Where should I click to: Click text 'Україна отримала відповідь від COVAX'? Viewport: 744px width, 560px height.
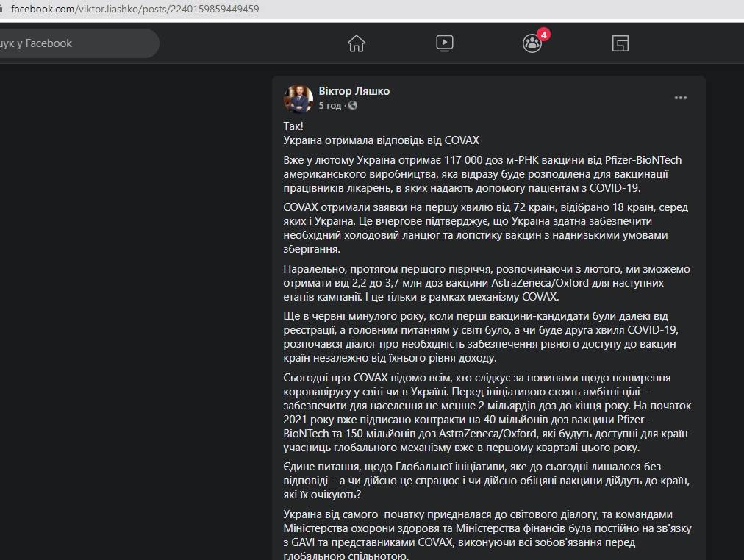click(x=381, y=140)
